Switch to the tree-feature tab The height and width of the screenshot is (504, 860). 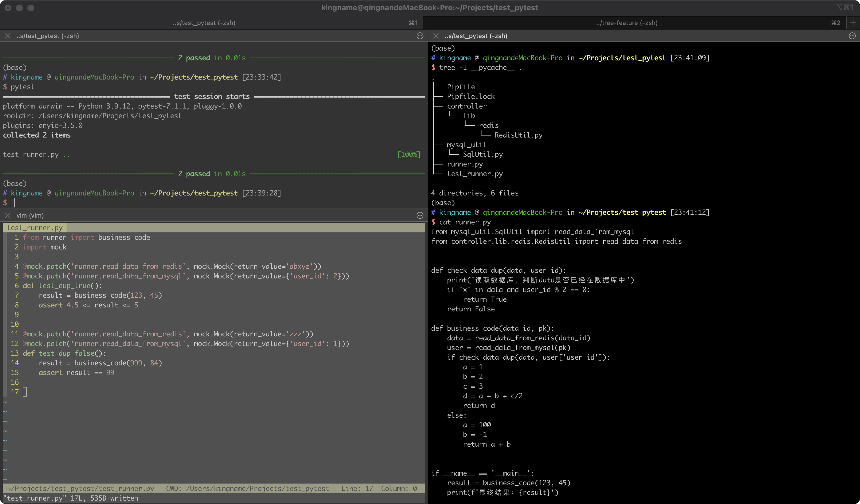tap(626, 23)
